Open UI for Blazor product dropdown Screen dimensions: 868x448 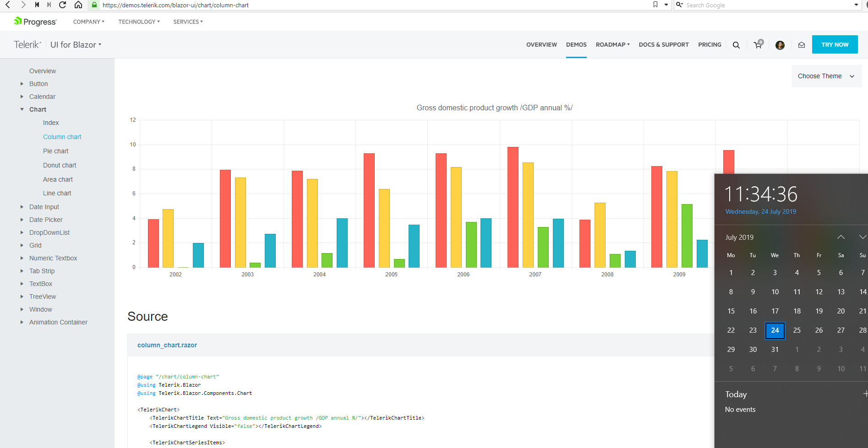(76, 44)
